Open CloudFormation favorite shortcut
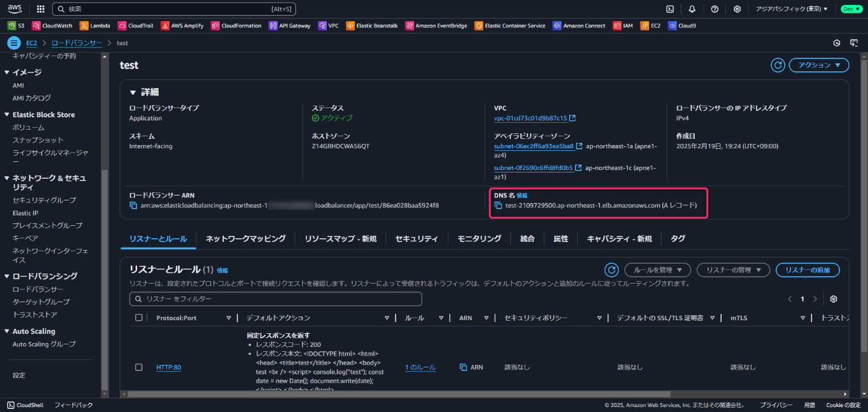This screenshot has height=412, width=868. pos(237,25)
